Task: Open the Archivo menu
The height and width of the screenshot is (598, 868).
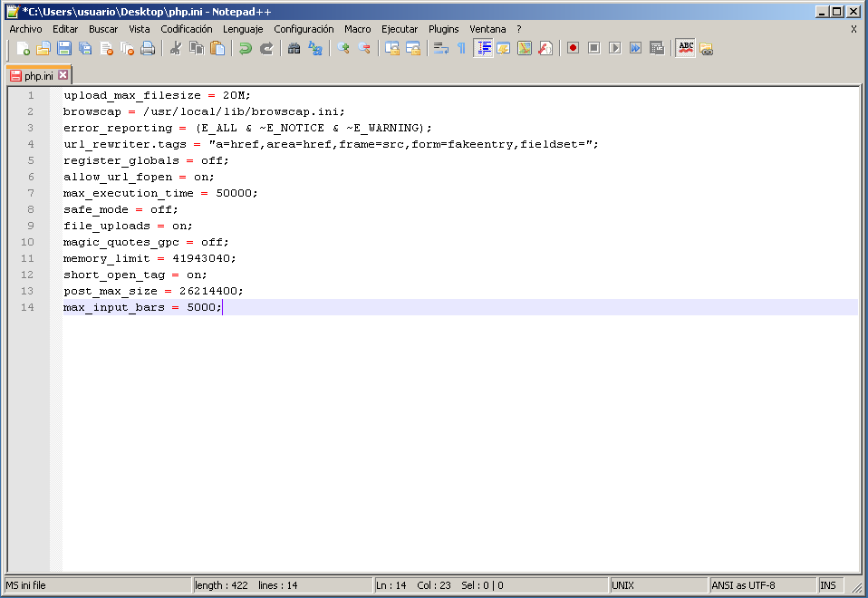Action: pyautogui.click(x=25, y=29)
